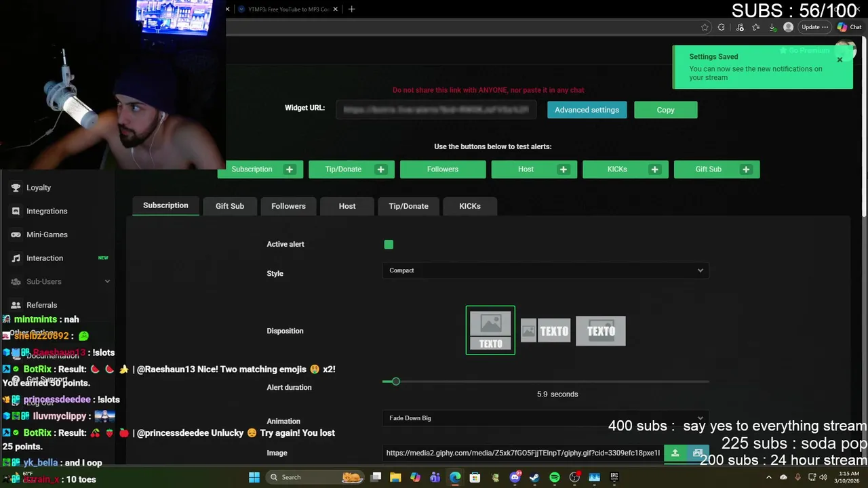Click the taskbar Search box
The width and height of the screenshot is (868, 488).
(316, 477)
